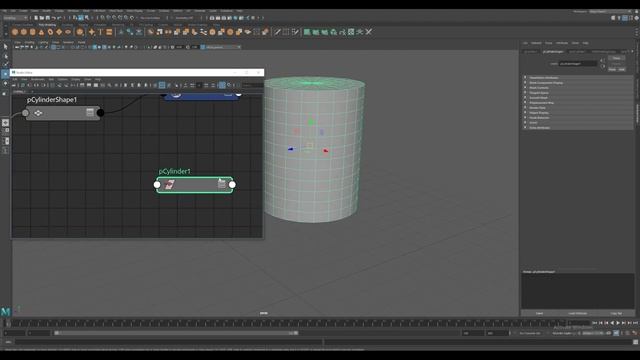Expand the Mesh Component Display section
This screenshot has height=360, width=640.
tap(578, 83)
